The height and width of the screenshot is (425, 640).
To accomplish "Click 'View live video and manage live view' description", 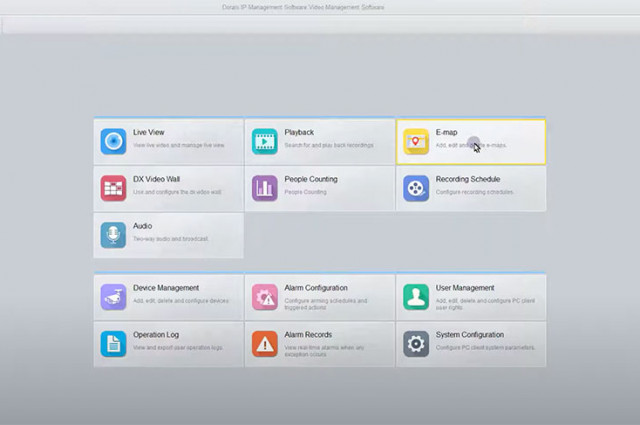I will (x=179, y=145).
